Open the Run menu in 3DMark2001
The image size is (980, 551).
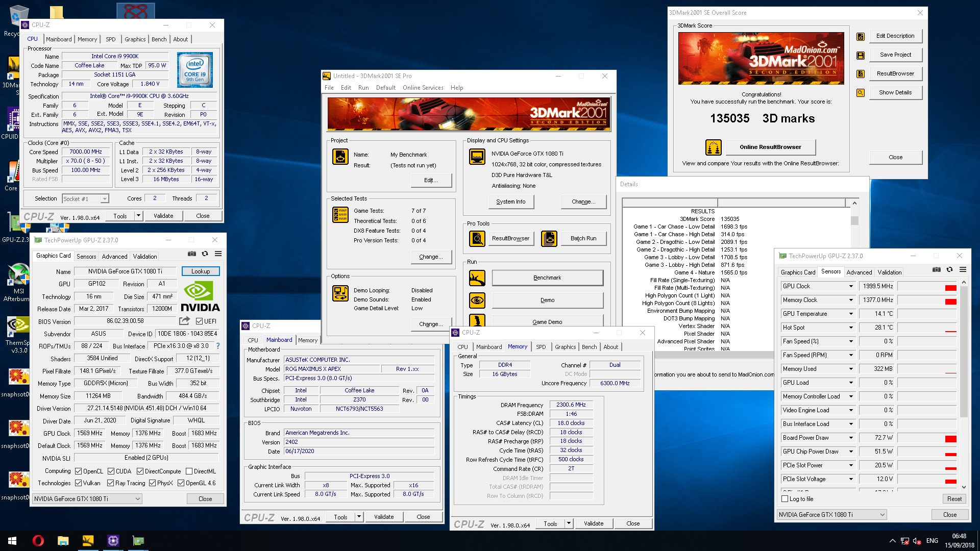363,88
